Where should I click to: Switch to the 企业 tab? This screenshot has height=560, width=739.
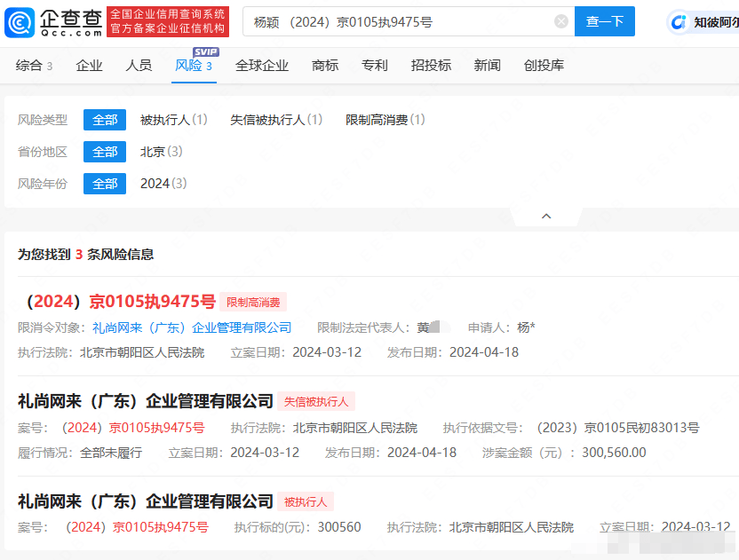pos(89,65)
